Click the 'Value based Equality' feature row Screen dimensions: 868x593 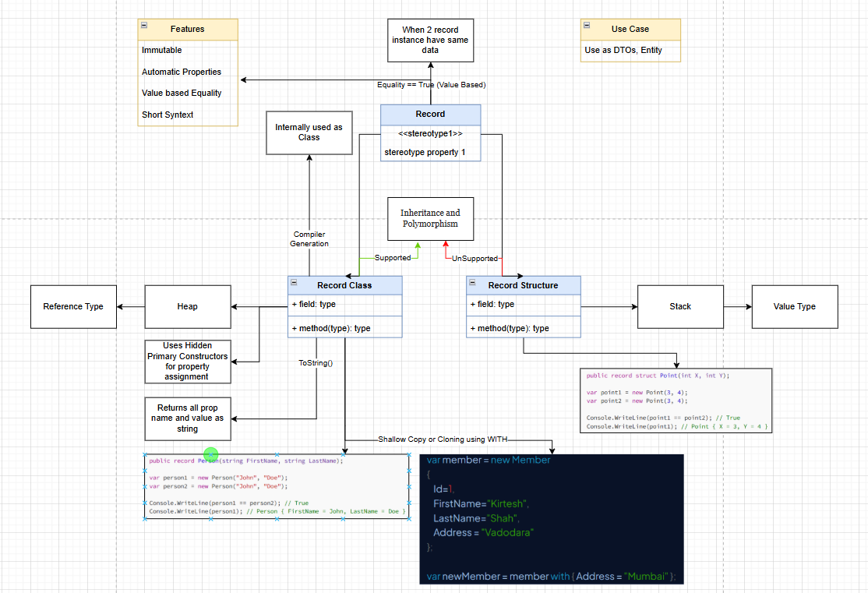[182, 93]
